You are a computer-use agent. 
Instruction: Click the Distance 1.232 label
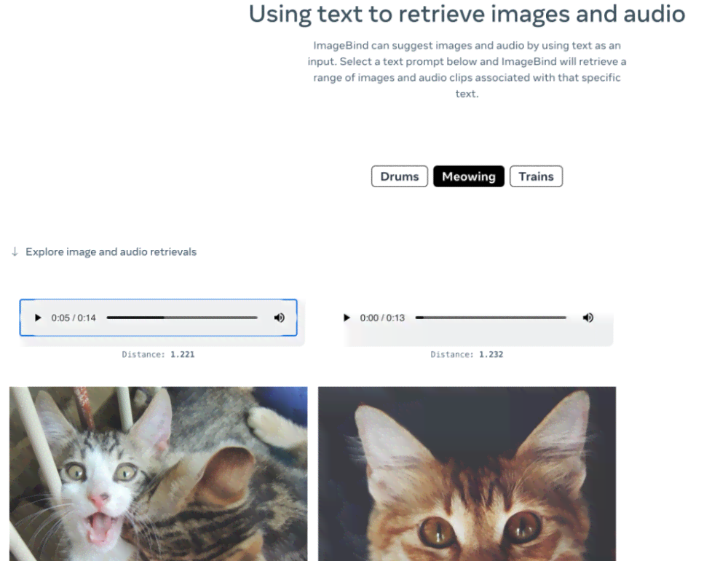(467, 355)
